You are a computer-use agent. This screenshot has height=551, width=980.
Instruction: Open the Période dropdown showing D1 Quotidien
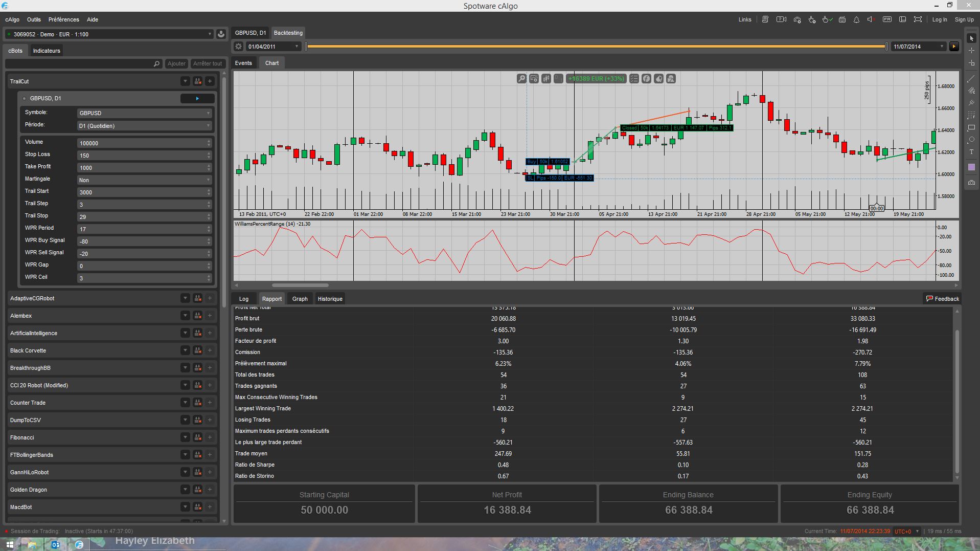click(x=144, y=125)
